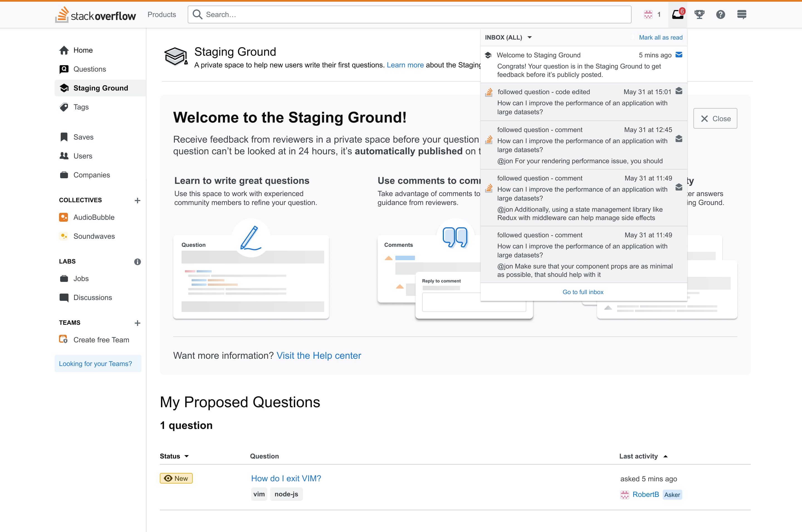Viewport: 802px width, 532px height.
Task: Click the plus icon next to Teams
Action: point(137,323)
